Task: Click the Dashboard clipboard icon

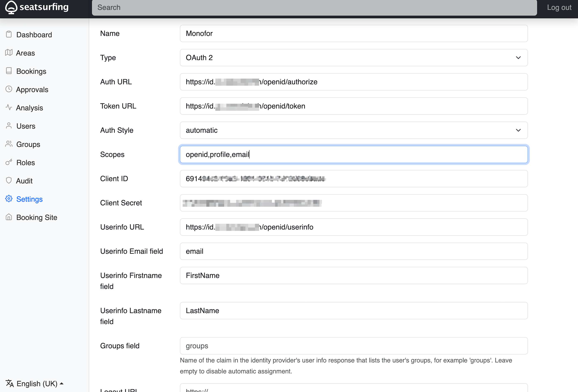Action: click(9, 34)
